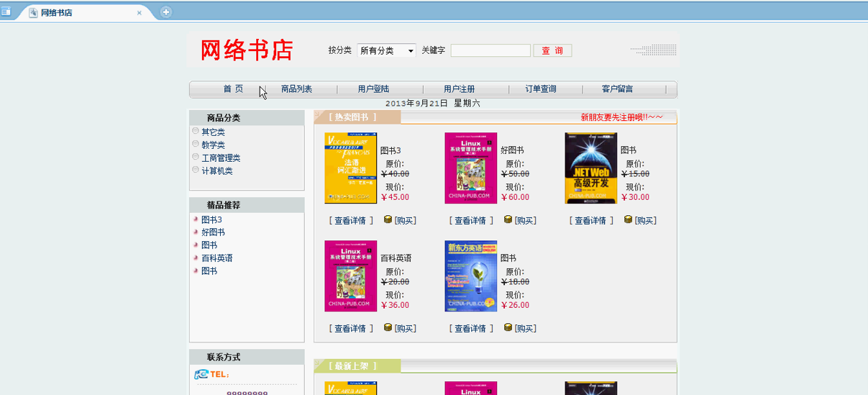Click the ¥26.00 current price text
868x395 pixels.
click(x=515, y=305)
